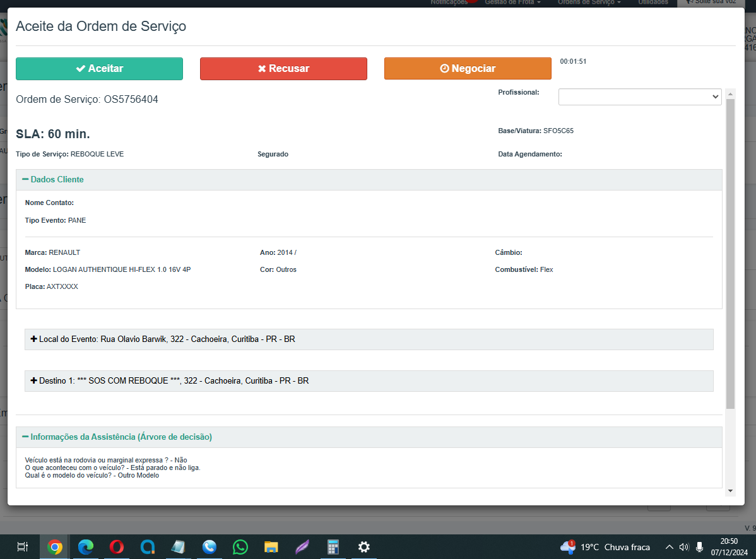Viewport: 756px width, 559px height.
Task: Click 'Veículo está na rodovia' question line
Action: pos(106,460)
